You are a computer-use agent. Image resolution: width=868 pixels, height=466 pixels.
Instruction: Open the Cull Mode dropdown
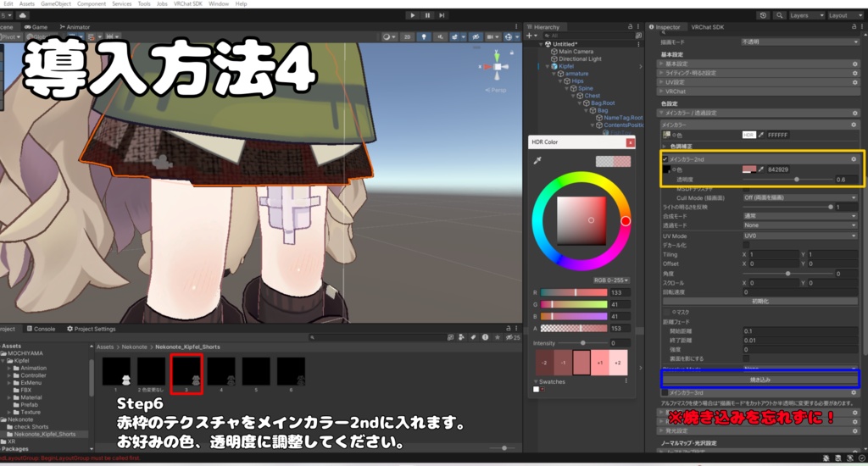[x=800, y=197]
